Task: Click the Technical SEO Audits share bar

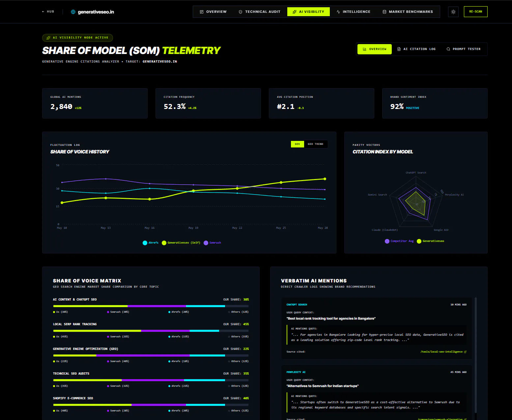Action: click(x=151, y=380)
